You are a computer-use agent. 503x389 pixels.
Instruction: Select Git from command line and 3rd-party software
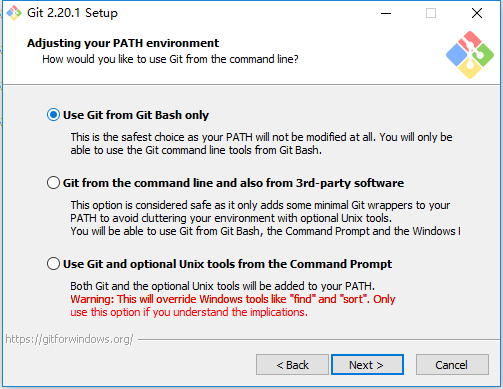(x=53, y=183)
